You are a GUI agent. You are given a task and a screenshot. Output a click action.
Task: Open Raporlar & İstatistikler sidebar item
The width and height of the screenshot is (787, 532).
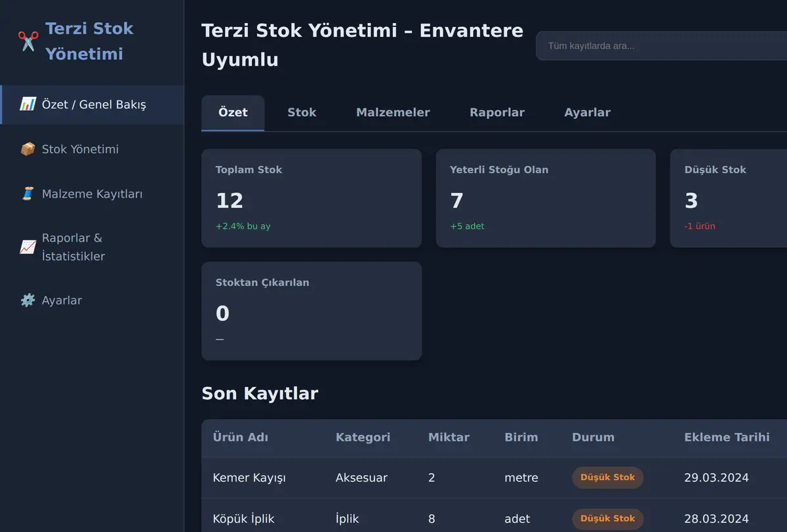pyautogui.click(x=92, y=247)
